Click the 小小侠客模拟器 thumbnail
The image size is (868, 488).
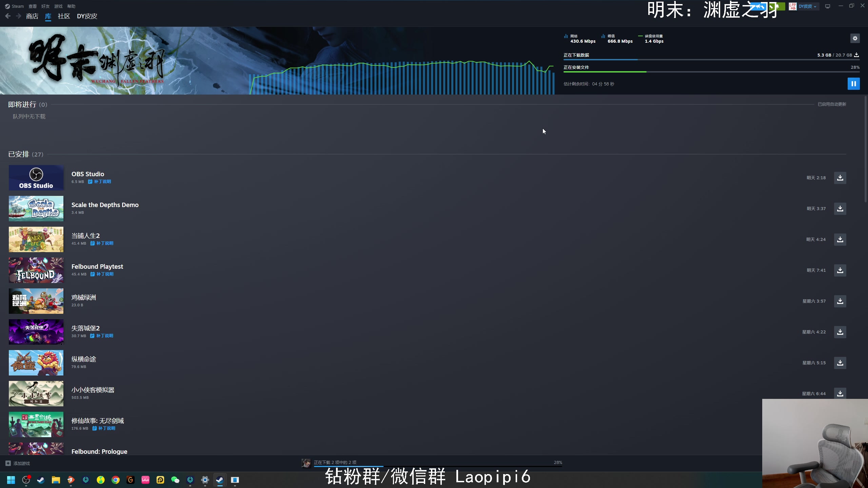pos(36,393)
